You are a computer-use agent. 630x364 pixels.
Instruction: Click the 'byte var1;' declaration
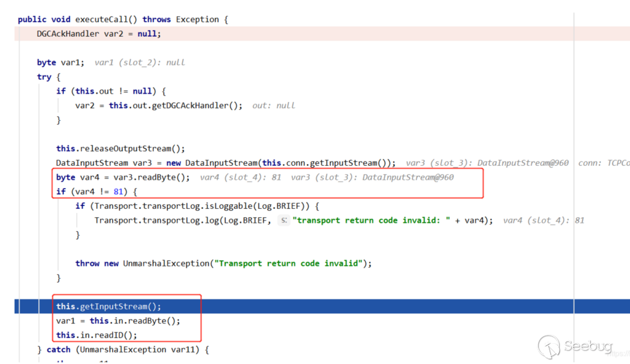coord(61,63)
